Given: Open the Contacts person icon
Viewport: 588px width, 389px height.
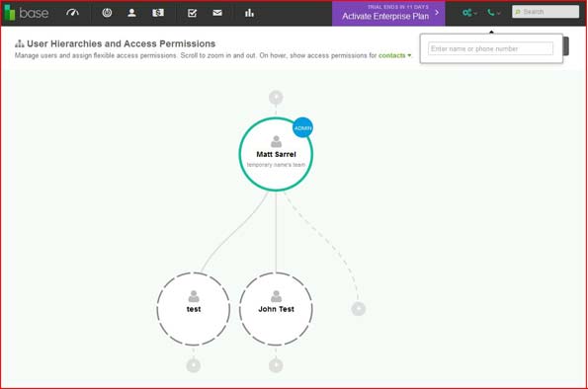Looking at the screenshot, I should (x=131, y=13).
